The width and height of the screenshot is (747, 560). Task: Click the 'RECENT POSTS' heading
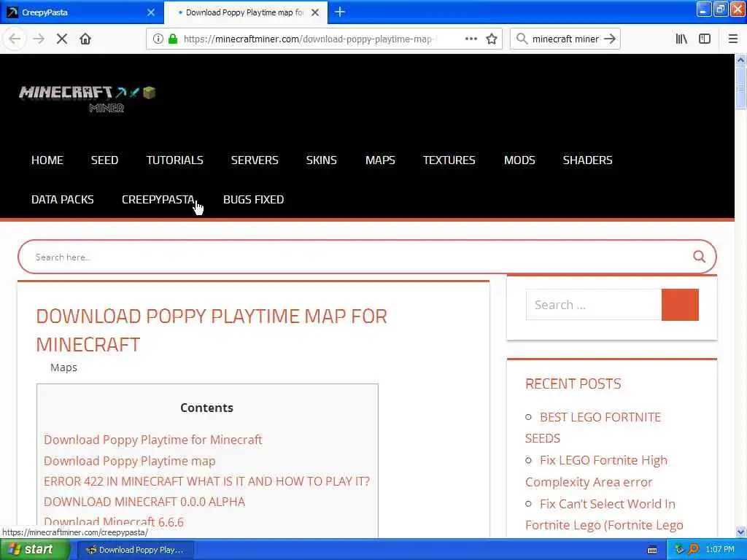pyautogui.click(x=573, y=384)
